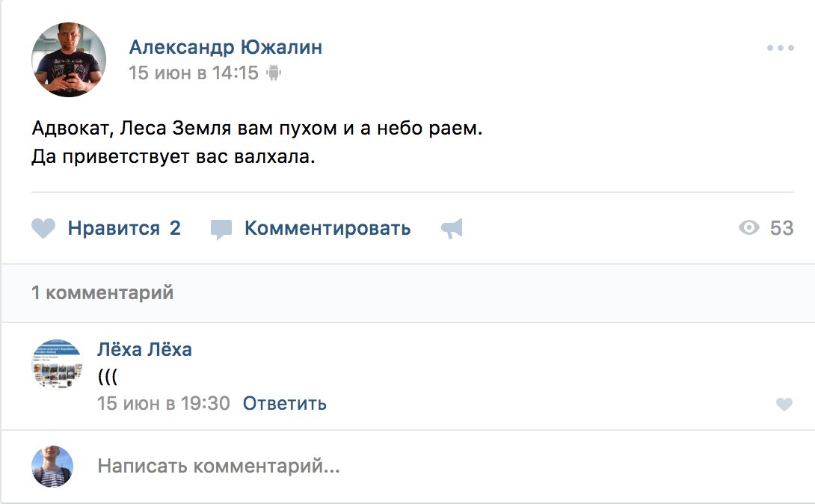Open the post author's avatar photo
Screen dimensions: 815x504
tap(69, 60)
